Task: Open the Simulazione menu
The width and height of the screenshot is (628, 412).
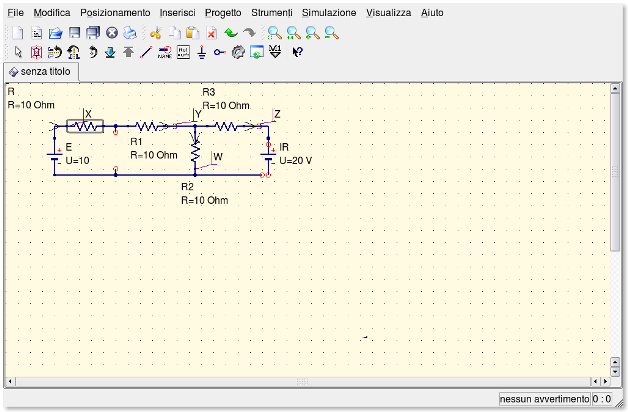Action: 328,13
